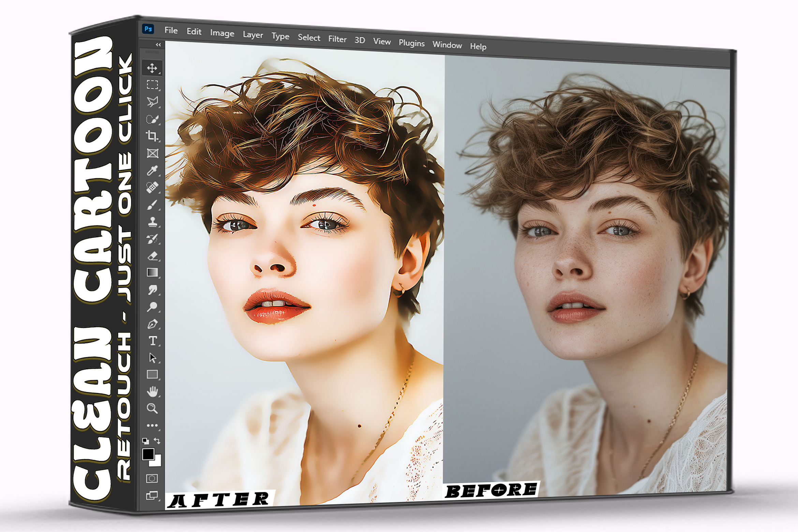
Task: Collapse the toolbar with double arrows
Action: pyautogui.click(x=158, y=45)
